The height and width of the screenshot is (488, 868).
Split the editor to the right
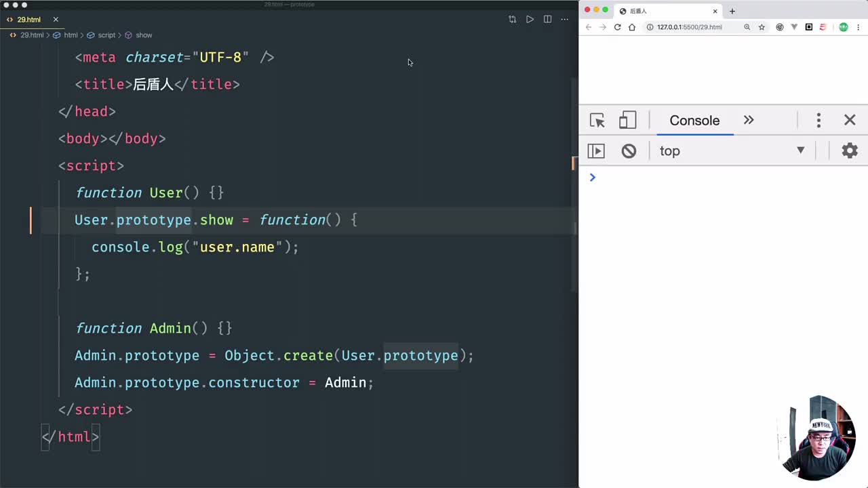pos(547,20)
